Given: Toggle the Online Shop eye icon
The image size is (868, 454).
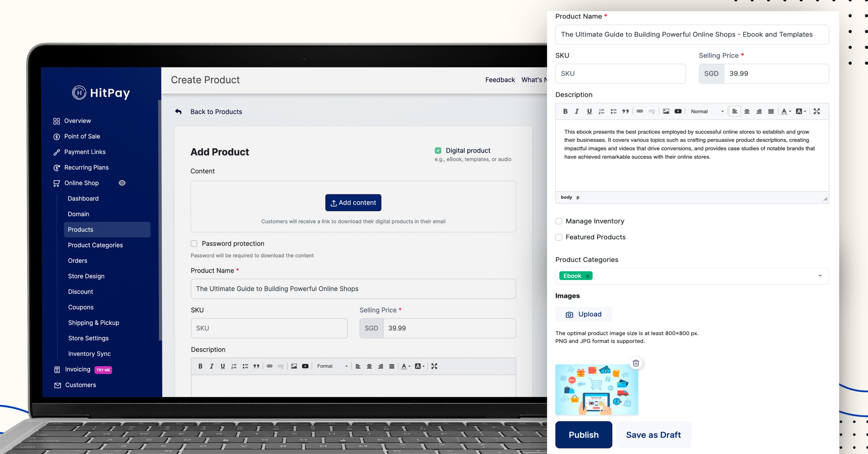Looking at the screenshot, I should (x=122, y=183).
